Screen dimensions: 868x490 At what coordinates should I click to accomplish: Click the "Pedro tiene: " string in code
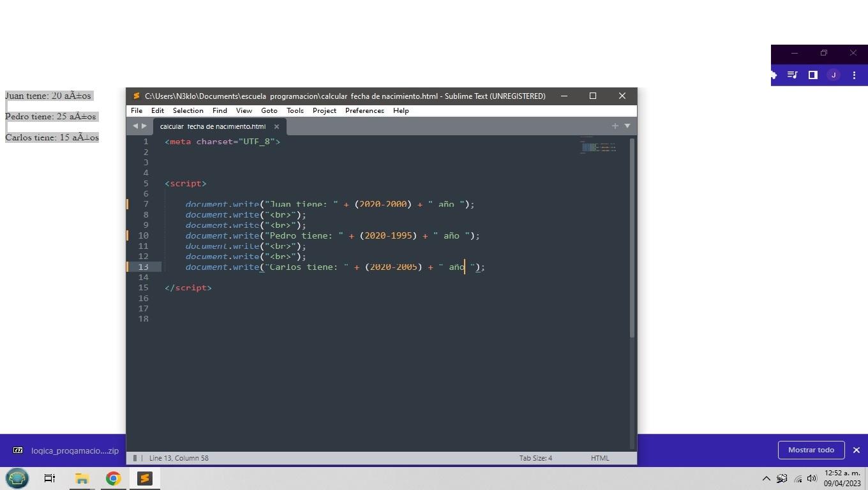click(x=304, y=235)
